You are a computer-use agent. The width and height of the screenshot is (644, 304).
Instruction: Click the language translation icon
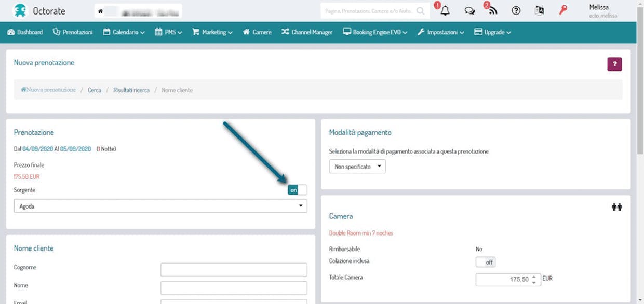point(539,10)
